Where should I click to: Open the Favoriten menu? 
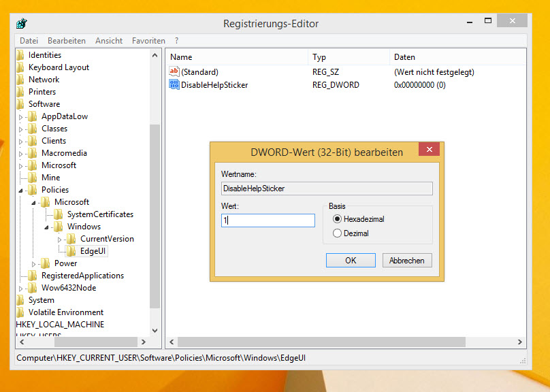pyautogui.click(x=148, y=41)
